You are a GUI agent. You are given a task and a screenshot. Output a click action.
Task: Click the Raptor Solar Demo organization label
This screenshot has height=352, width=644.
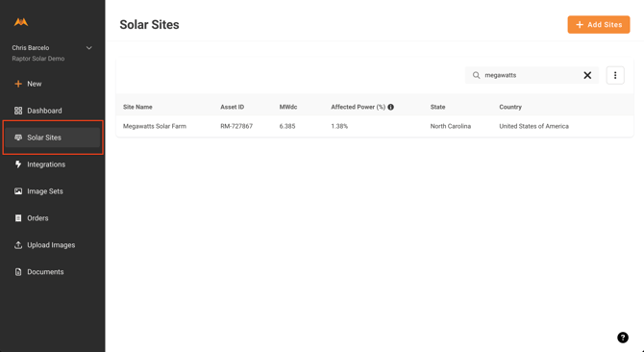pos(38,59)
